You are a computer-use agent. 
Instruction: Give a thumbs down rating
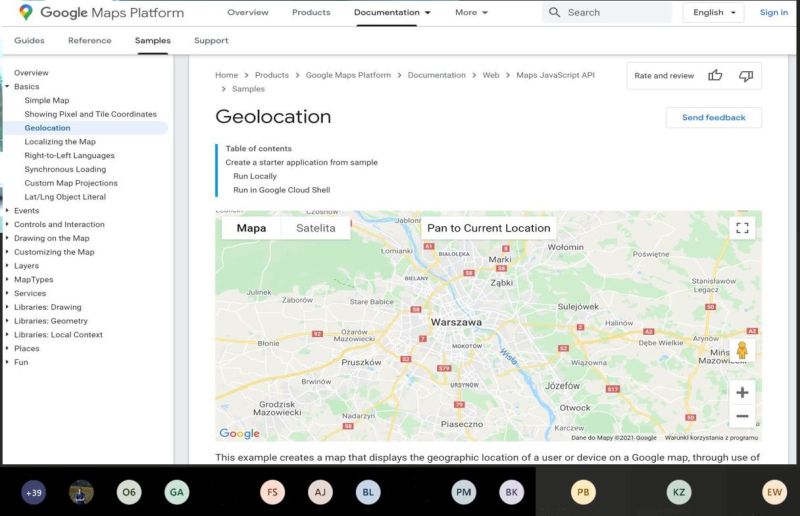[746, 76]
